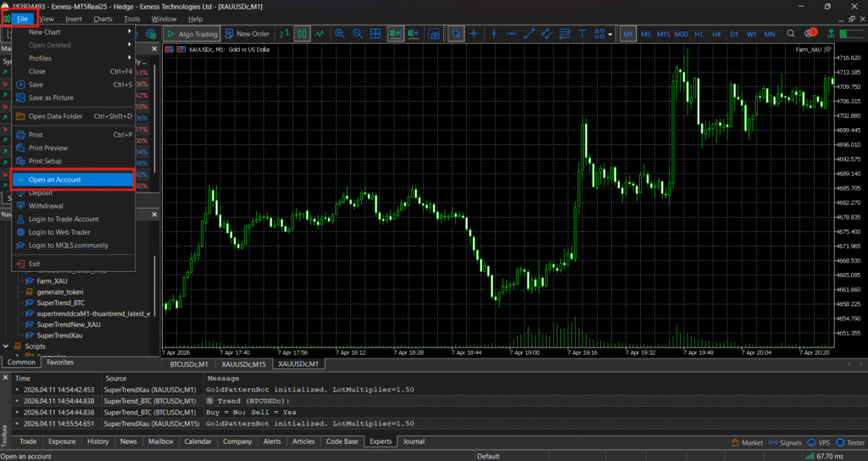The width and height of the screenshot is (868, 461).
Task: Open the tile windows grid icon
Action: click(x=376, y=34)
